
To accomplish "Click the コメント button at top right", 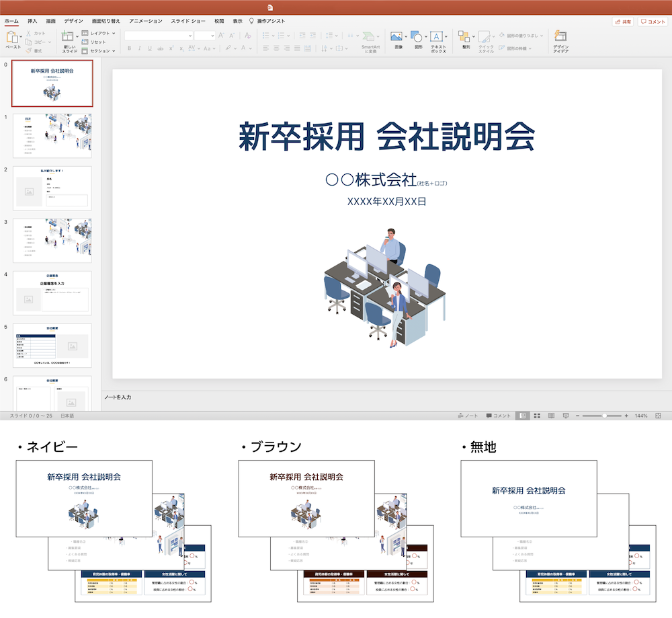I will pyautogui.click(x=653, y=22).
